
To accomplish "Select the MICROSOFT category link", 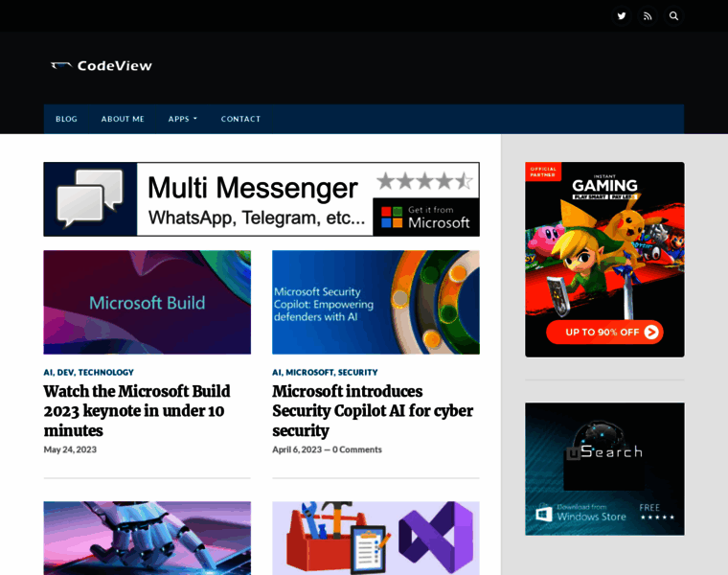I will coord(309,373).
